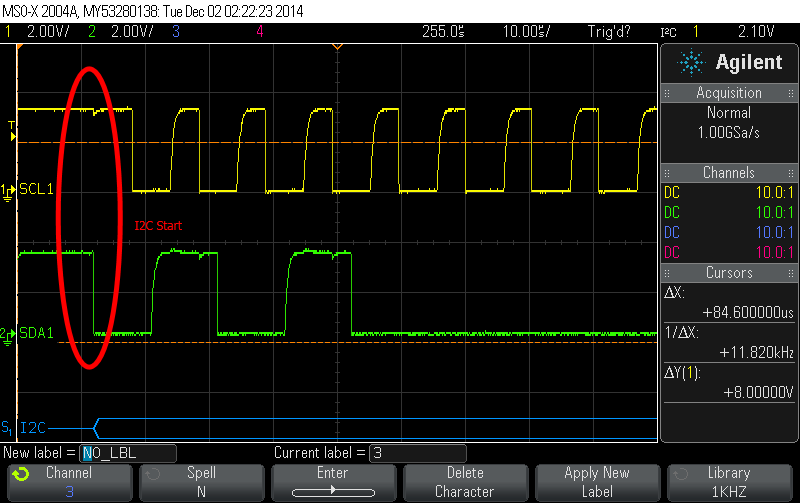Click the Trig'd? trigger status

point(609,32)
